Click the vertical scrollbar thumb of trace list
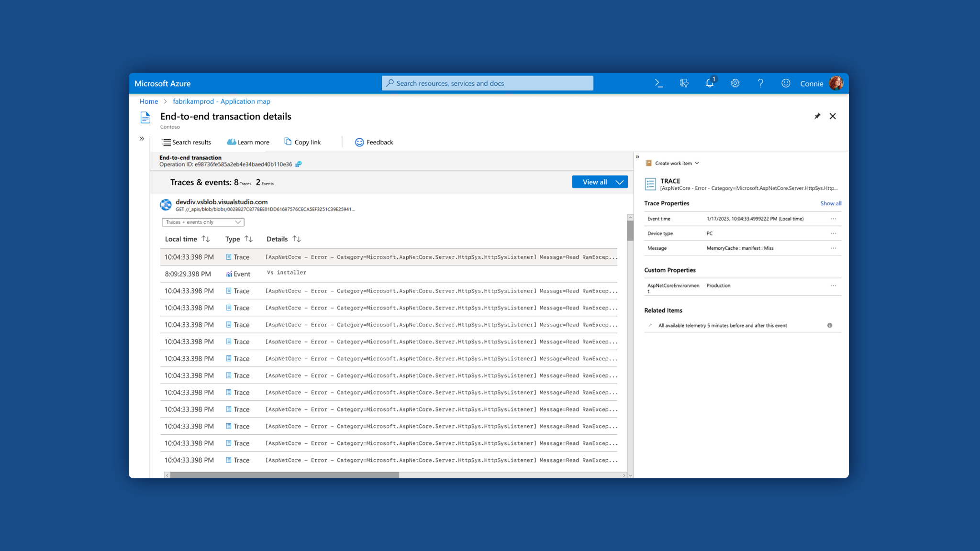The height and width of the screenshot is (551, 980). point(630,231)
